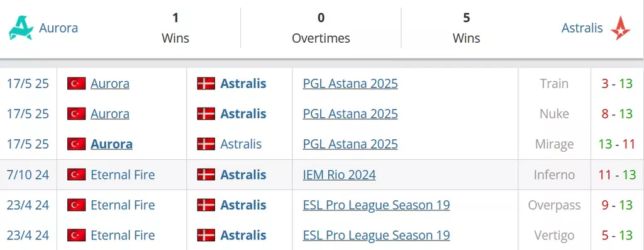644x250 pixels.
Task: Click the Turkish flag in Mirage row
Action: [76, 144]
